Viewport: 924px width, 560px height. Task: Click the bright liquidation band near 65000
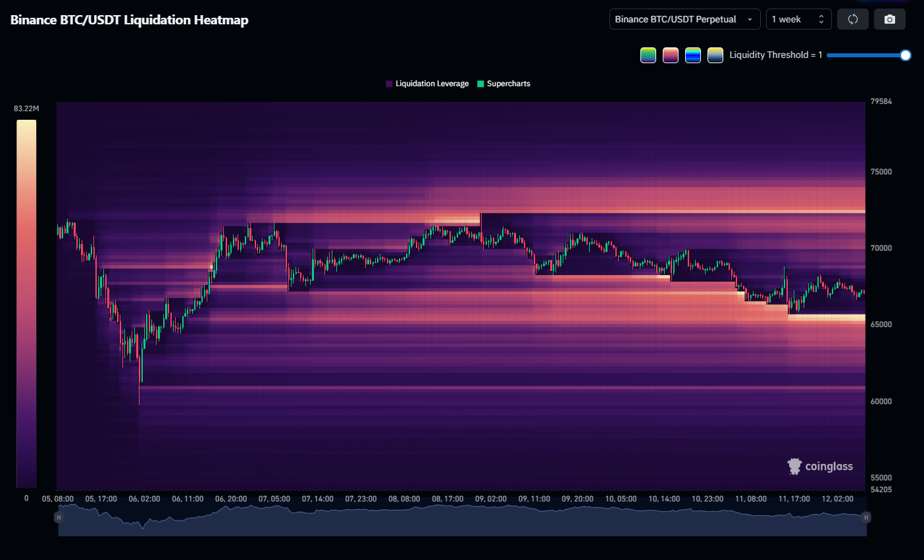point(827,317)
